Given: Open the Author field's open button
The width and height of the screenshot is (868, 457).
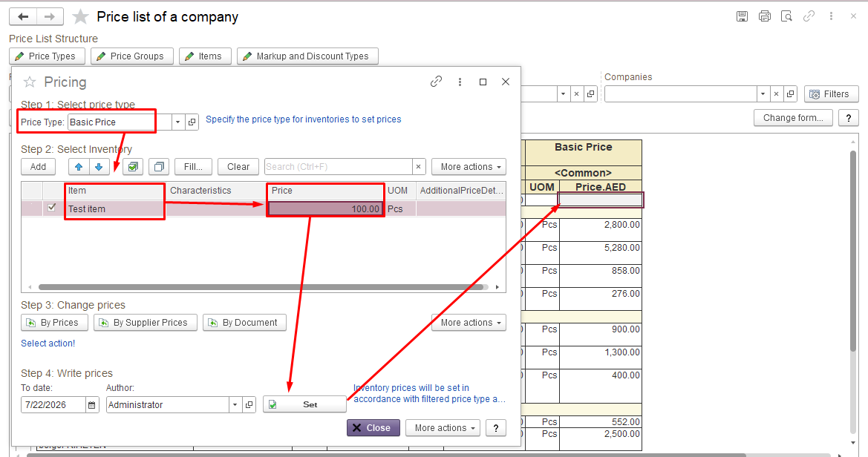Looking at the screenshot, I should [249, 405].
